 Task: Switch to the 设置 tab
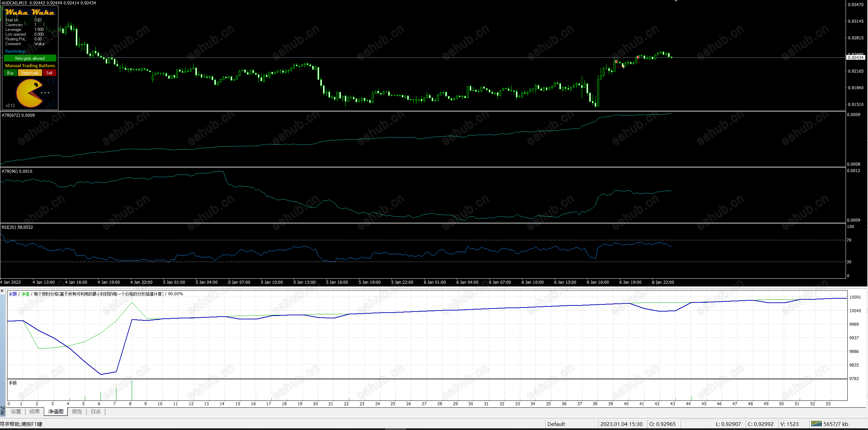(16, 412)
